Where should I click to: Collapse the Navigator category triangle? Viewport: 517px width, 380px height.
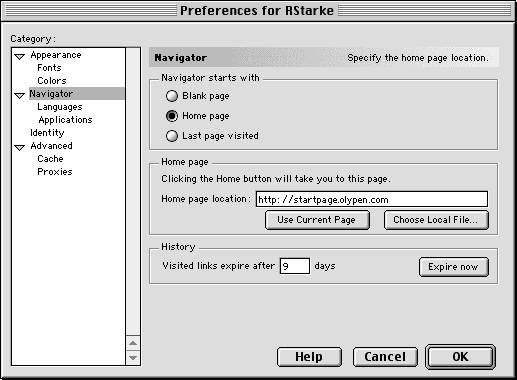coord(20,95)
